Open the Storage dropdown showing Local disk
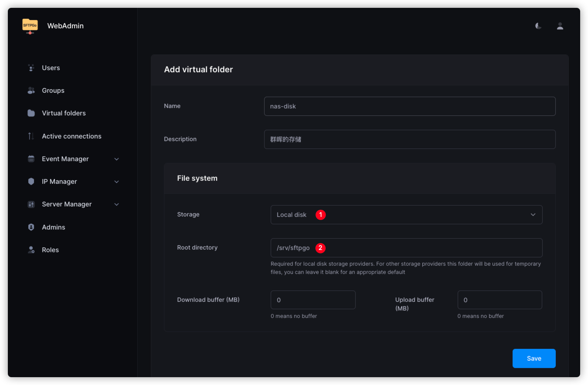 [x=406, y=215]
